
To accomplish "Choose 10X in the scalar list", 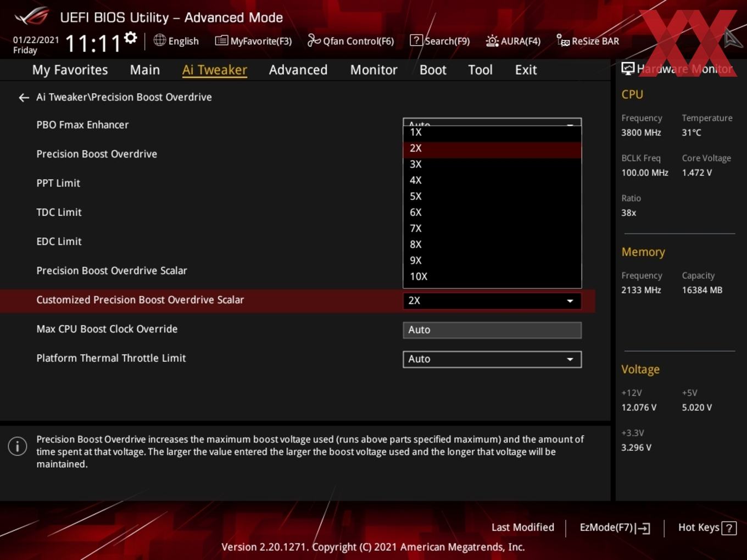I will click(492, 277).
